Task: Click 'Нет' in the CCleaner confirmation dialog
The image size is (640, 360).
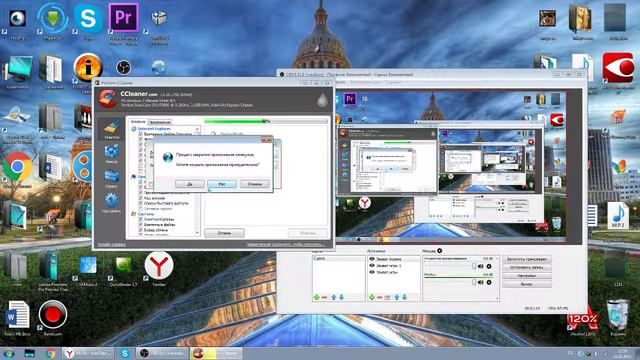Action: click(x=222, y=184)
